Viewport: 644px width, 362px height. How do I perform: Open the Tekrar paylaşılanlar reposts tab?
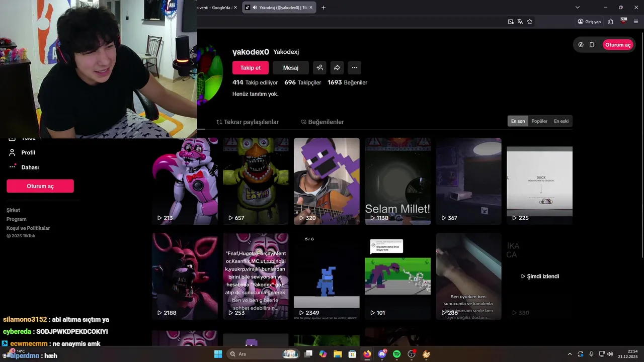tap(248, 122)
